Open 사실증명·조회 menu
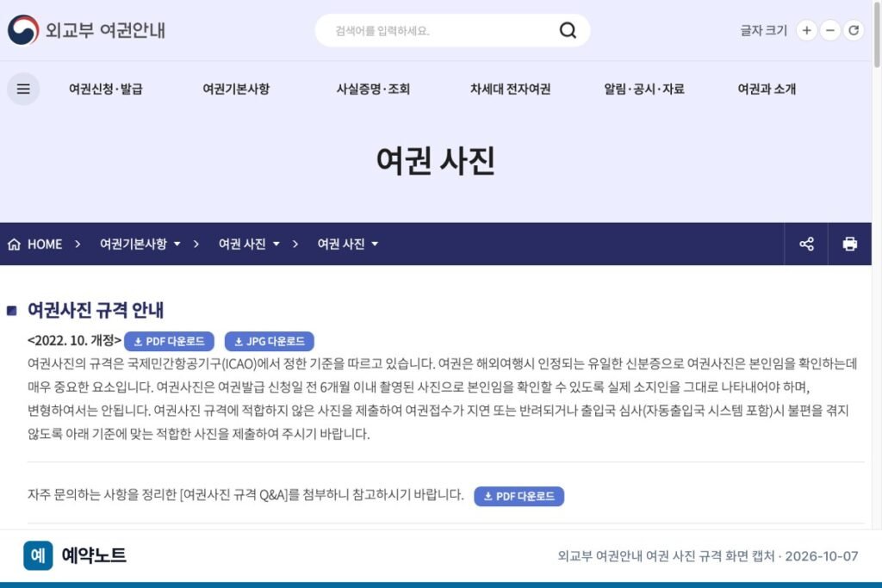Image resolution: width=882 pixels, height=588 pixels. click(x=373, y=89)
